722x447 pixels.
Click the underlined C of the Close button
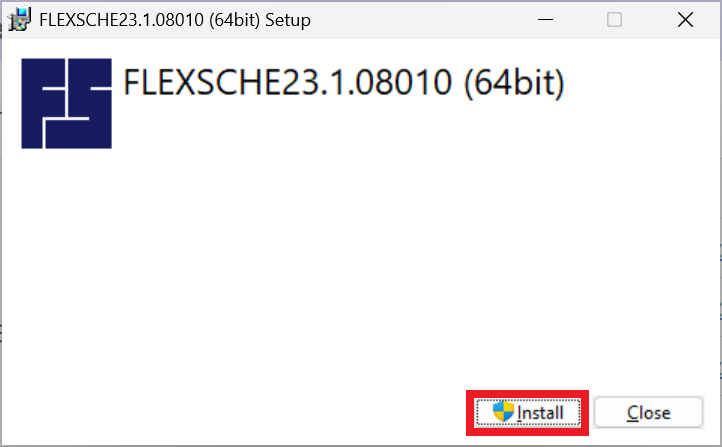(633, 413)
